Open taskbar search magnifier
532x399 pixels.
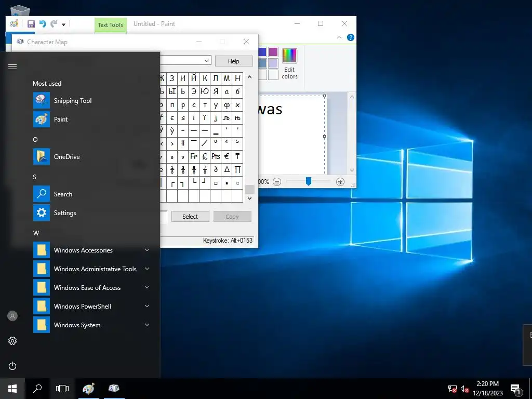coord(37,389)
